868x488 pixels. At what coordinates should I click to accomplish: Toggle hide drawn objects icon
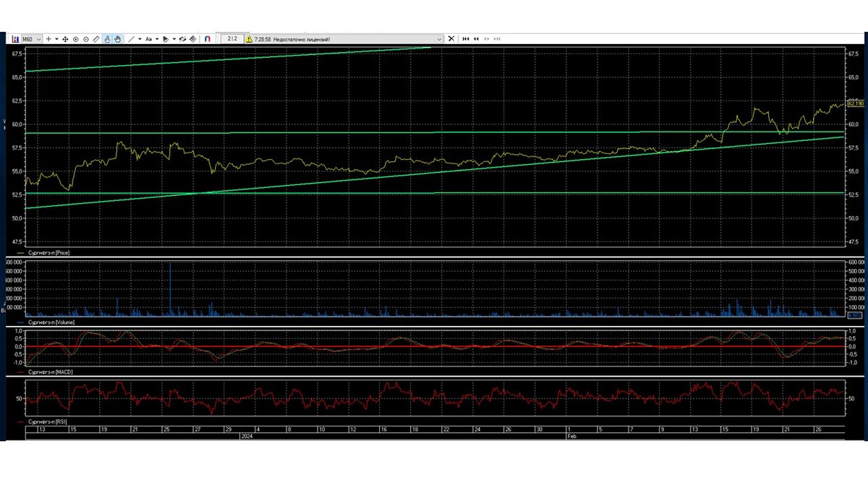pyautogui.click(x=182, y=39)
